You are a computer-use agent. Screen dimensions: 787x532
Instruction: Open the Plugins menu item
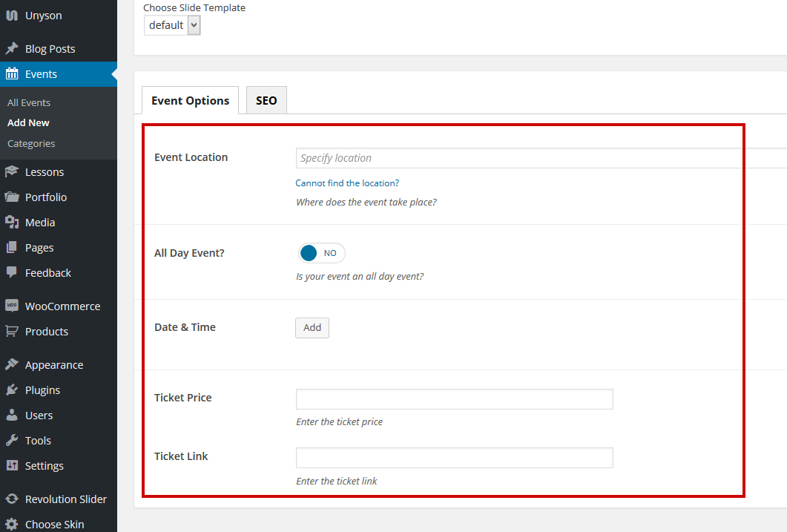coord(58,390)
